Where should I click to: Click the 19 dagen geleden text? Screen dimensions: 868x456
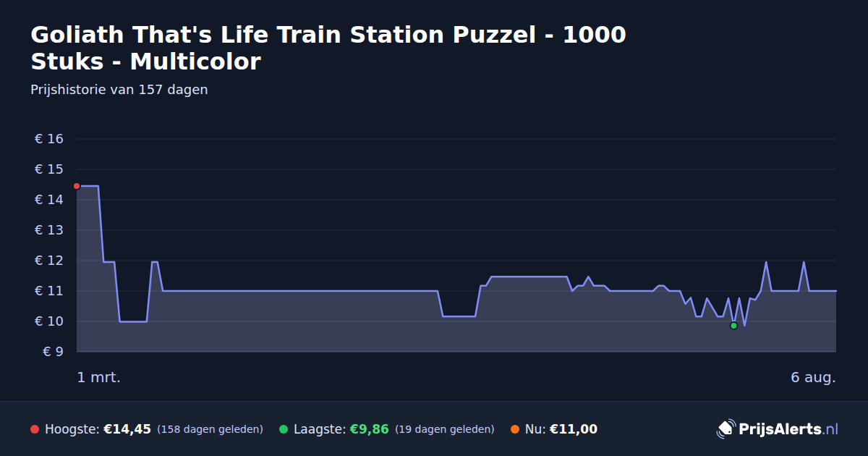(x=445, y=429)
